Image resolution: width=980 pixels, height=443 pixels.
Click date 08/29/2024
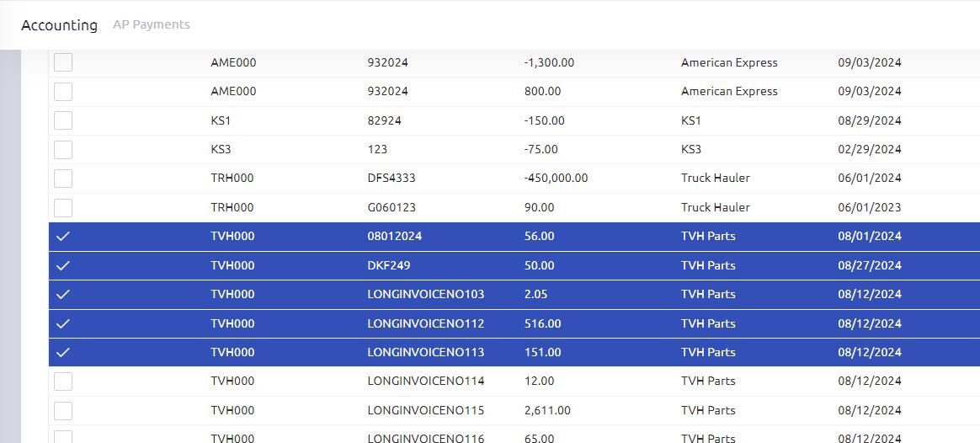[x=870, y=120]
